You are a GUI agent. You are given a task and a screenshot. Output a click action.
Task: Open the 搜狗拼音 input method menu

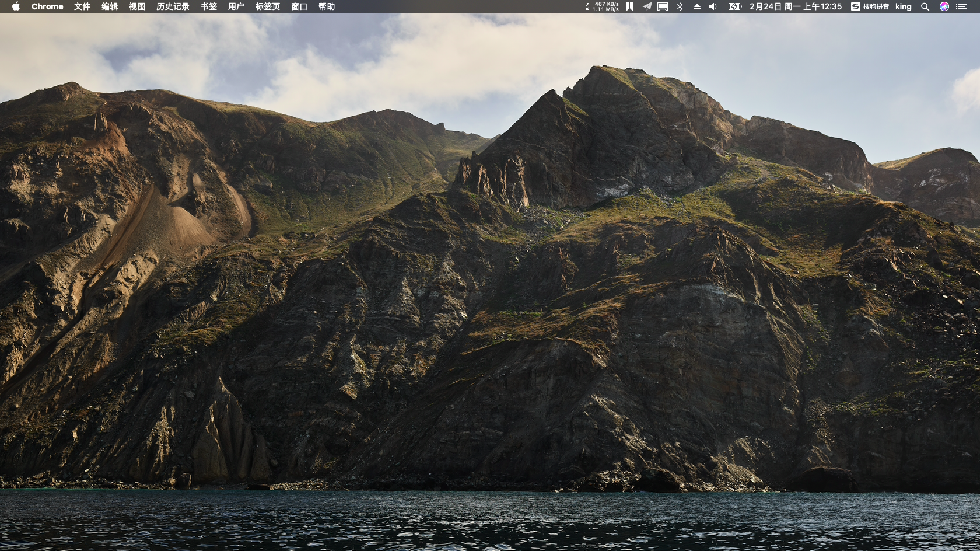(x=870, y=6)
